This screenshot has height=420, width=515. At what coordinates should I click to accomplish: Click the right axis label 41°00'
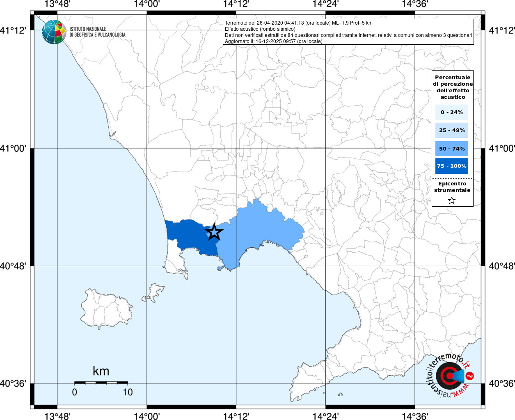point(501,148)
